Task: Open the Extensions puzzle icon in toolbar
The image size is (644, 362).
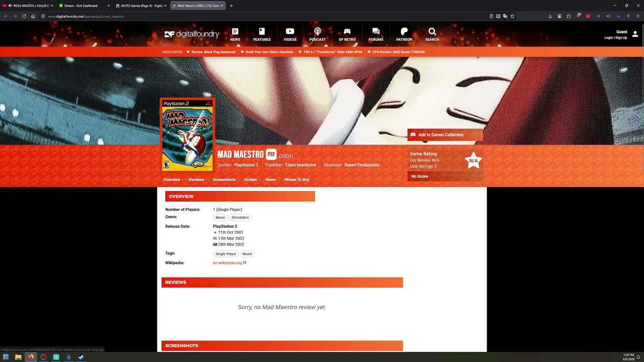Action: (569, 16)
